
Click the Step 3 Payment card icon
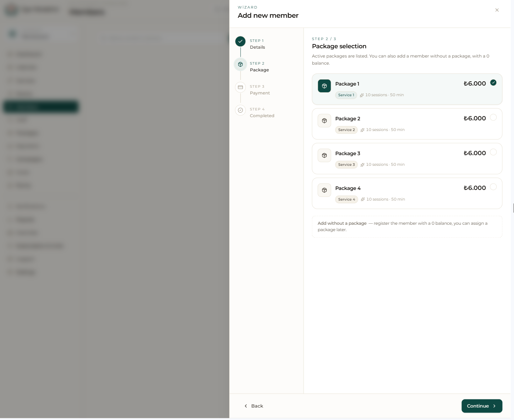(x=240, y=87)
